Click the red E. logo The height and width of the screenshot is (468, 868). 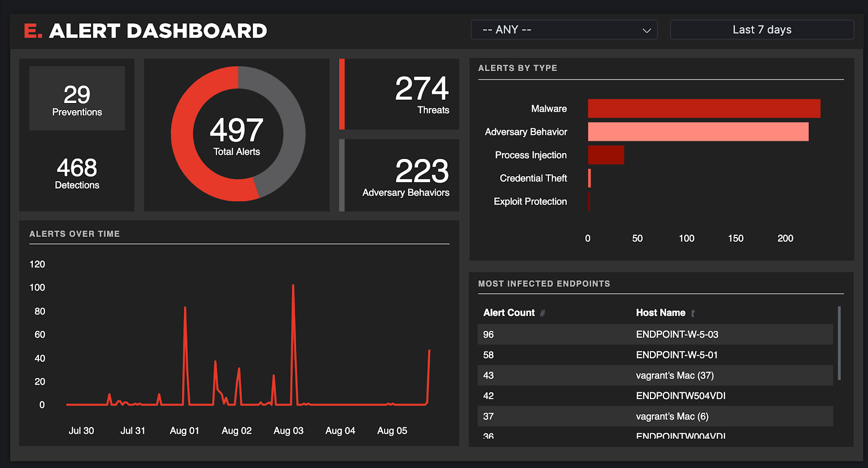(x=33, y=31)
